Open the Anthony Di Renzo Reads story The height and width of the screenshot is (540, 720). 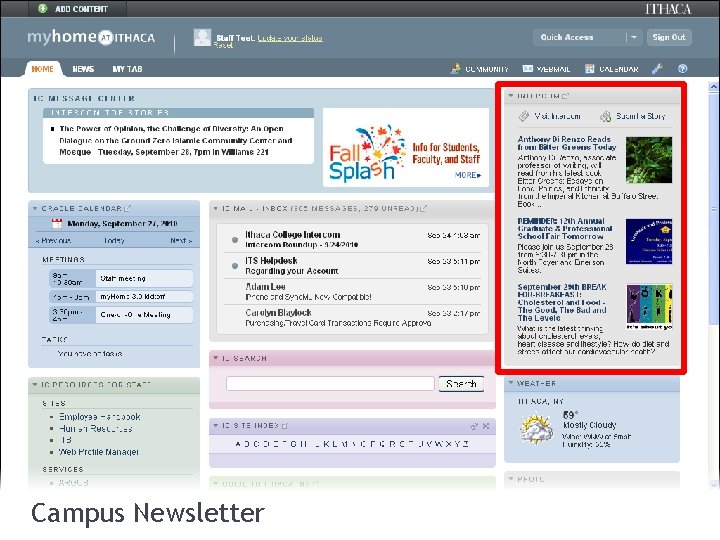567,143
